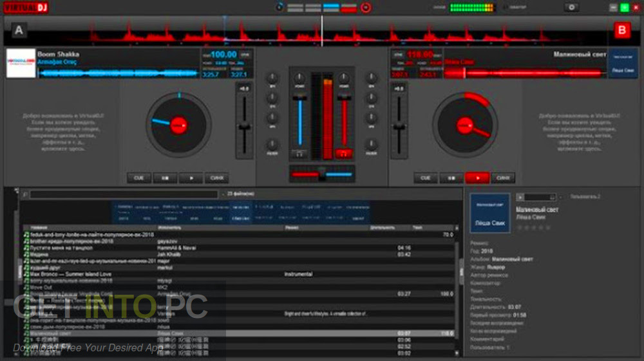Click the right deck jog wheel
The height and width of the screenshot is (361, 644).
465,125
